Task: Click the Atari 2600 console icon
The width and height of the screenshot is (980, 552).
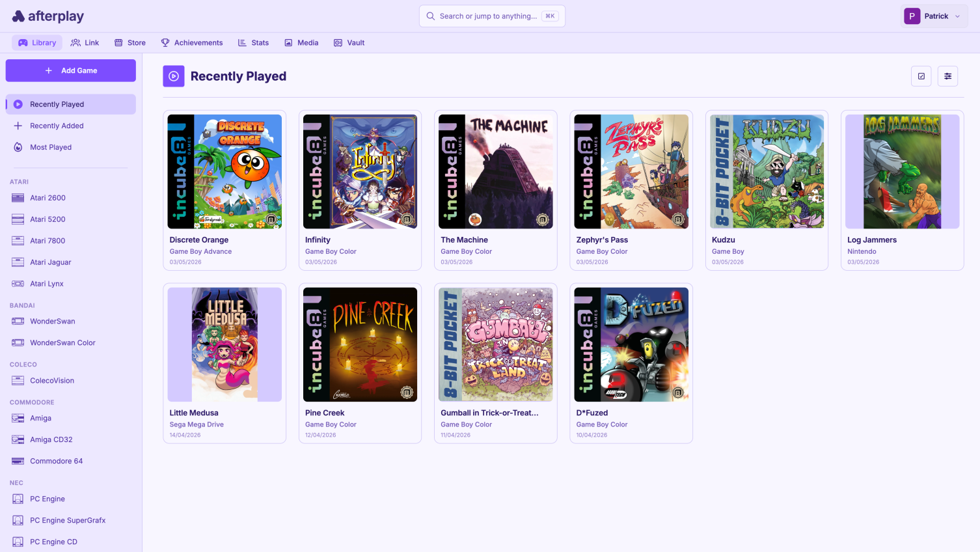Action: (x=18, y=198)
